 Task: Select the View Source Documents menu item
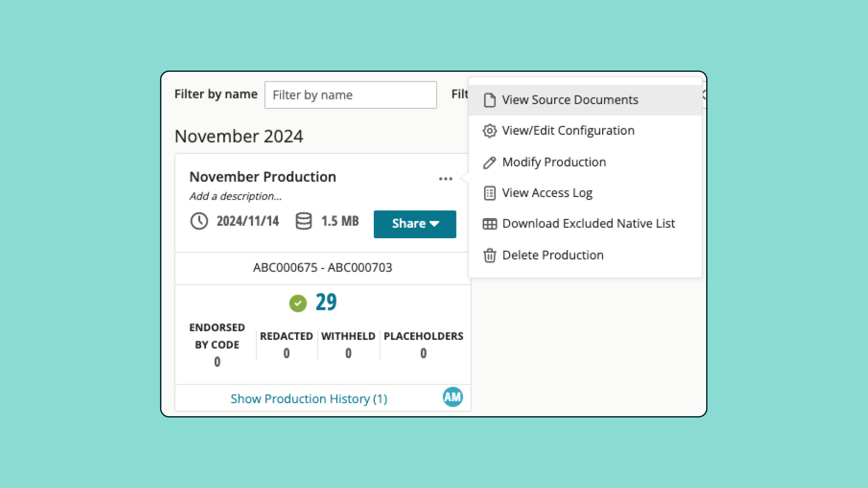tap(570, 100)
